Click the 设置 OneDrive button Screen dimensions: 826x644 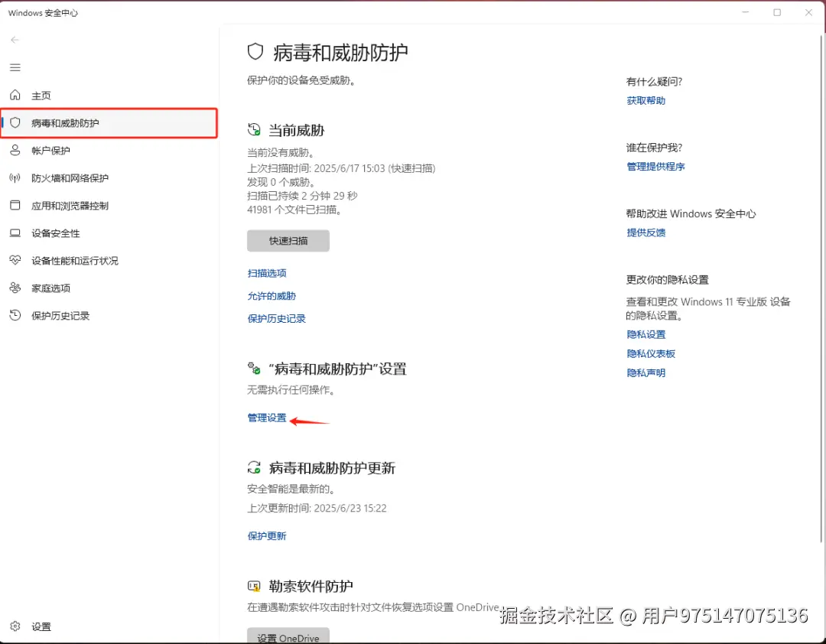[288, 636]
